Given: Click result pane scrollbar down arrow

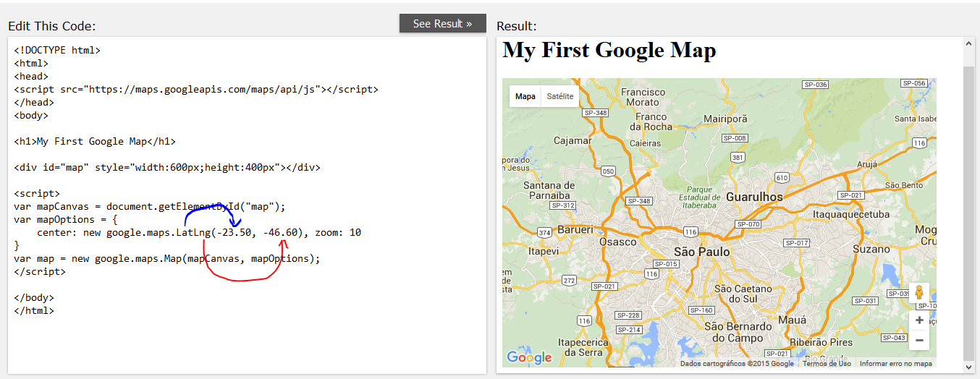Looking at the screenshot, I should click(969, 367).
